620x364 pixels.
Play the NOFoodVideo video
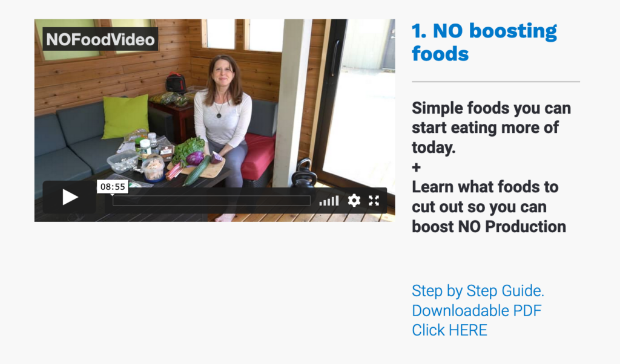(x=70, y=197)
